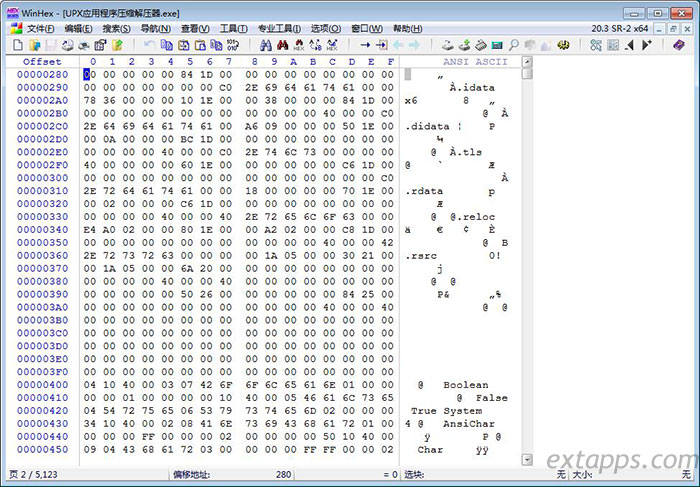Click the magnifier Analyze icon

pos(514,45)
